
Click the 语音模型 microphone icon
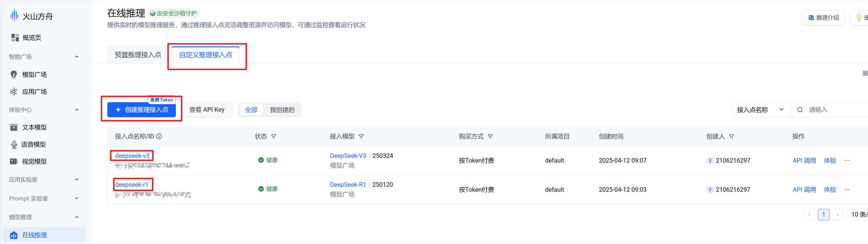pos(14,144)
